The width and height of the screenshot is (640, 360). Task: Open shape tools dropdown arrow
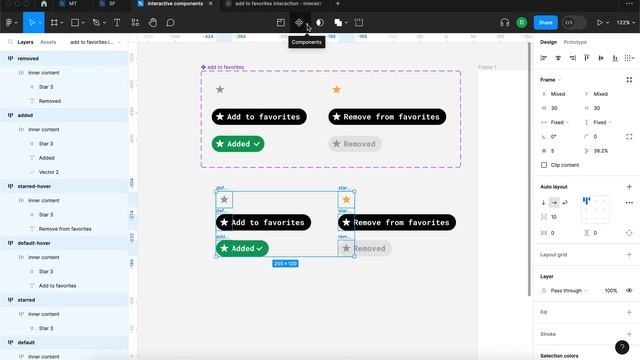pyautogui.click(x=83, y=23)
